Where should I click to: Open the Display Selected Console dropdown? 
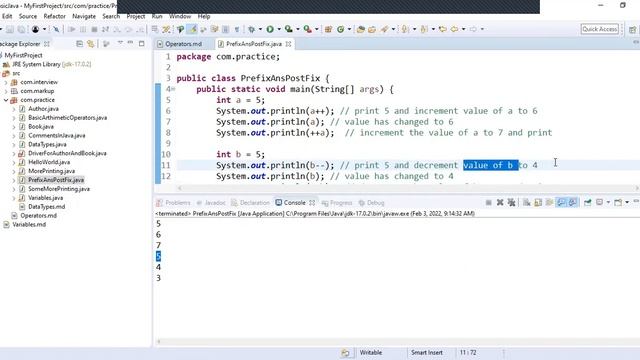pyautogui.click(x=608, y=202)
